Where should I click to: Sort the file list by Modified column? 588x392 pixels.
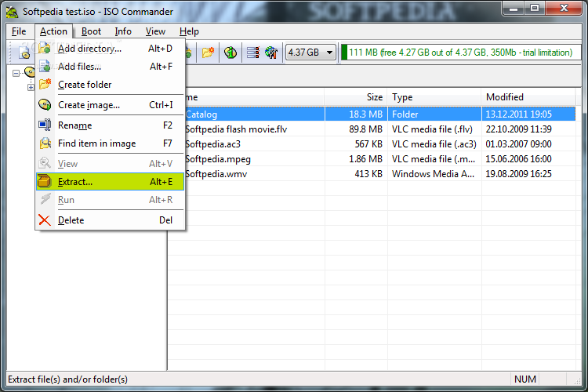pyautogui.click(x=528, y=97)
